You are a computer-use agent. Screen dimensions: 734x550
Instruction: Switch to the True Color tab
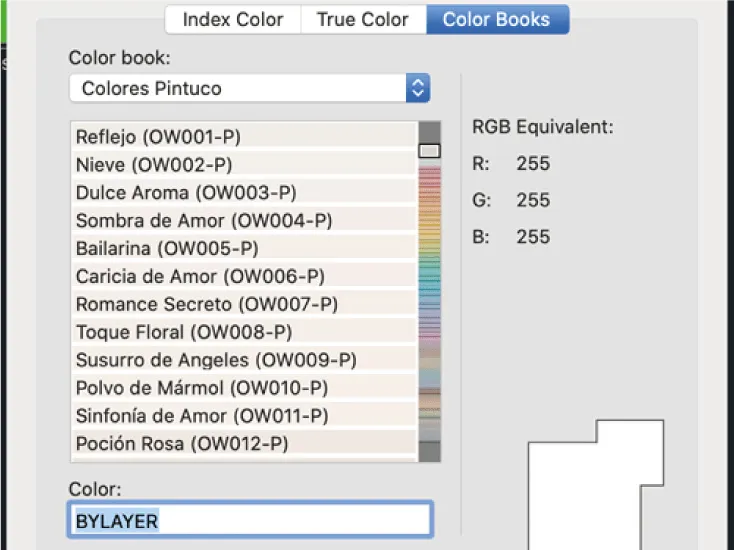(364, 19)
